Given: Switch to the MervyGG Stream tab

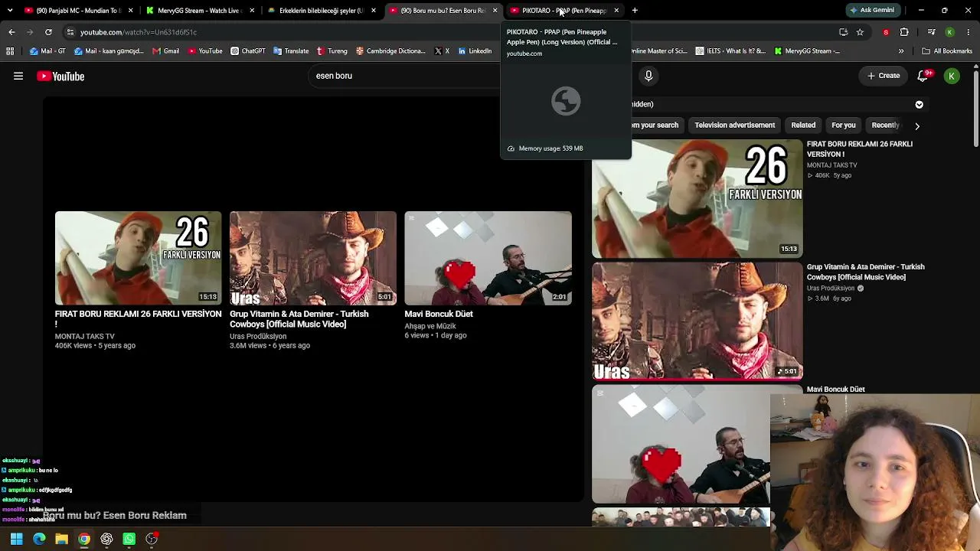Looking at the screenshot, I should [x=201, y=11].
